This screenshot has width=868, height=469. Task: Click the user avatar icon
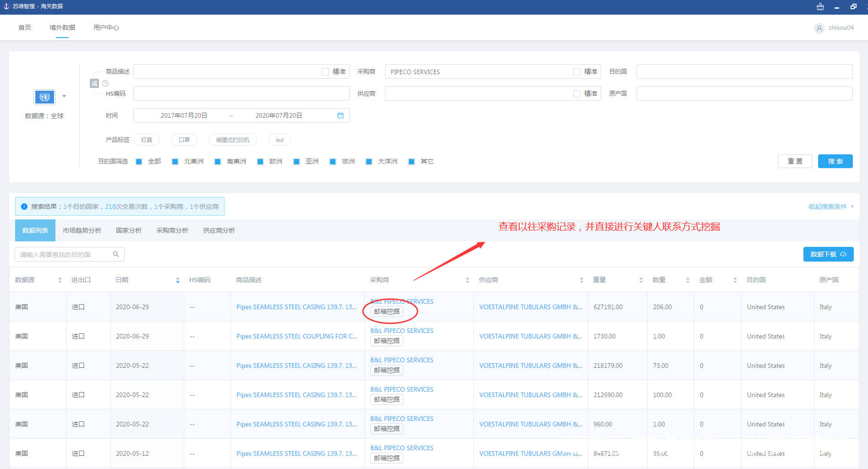pos(819,28)
